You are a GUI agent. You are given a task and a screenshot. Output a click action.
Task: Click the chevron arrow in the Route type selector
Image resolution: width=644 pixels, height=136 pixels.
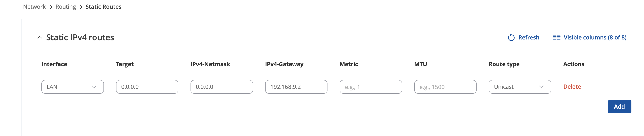(x=541, y=87)
